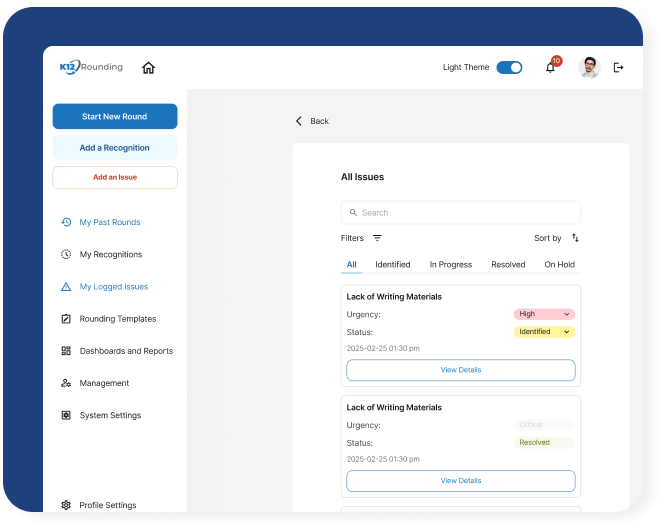
Task: Switch to the In Progress tab
Action: tap(450, 265)
